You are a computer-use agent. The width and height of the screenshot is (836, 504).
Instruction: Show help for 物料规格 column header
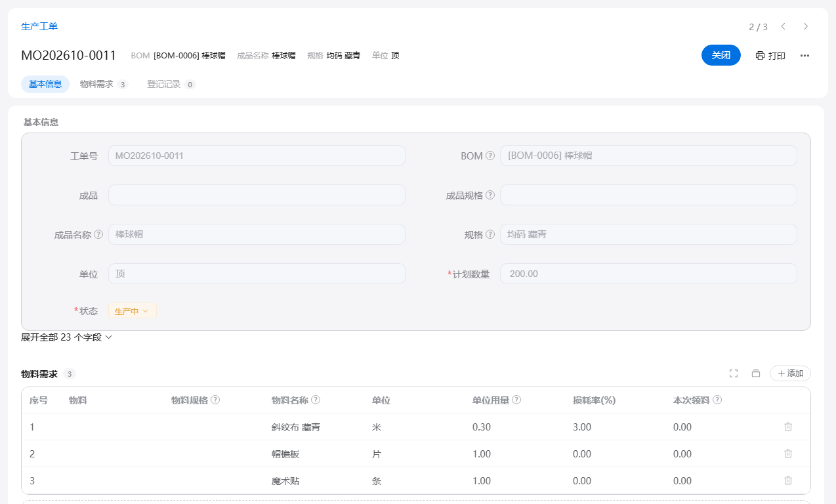click(x=215, y=400)
